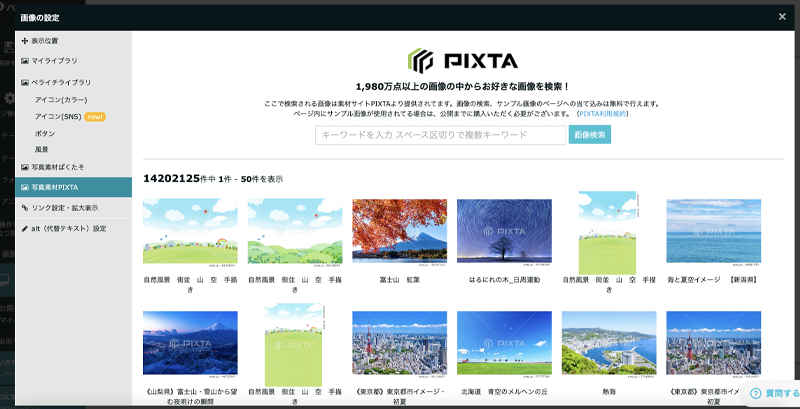Pick the 富士山 紅葉 photo thumbnail
The height and width of the screenshot is (409, 800).
tap(399, 231)
